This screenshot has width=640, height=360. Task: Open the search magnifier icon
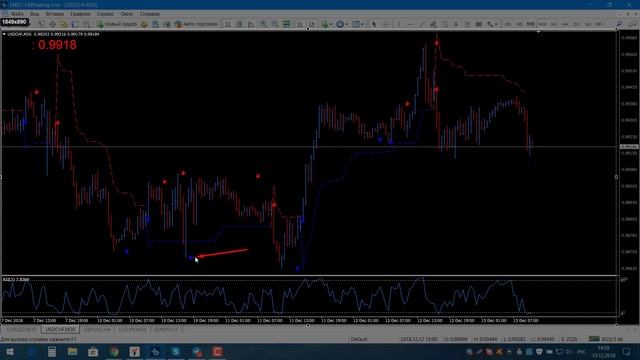click(619, 24)
